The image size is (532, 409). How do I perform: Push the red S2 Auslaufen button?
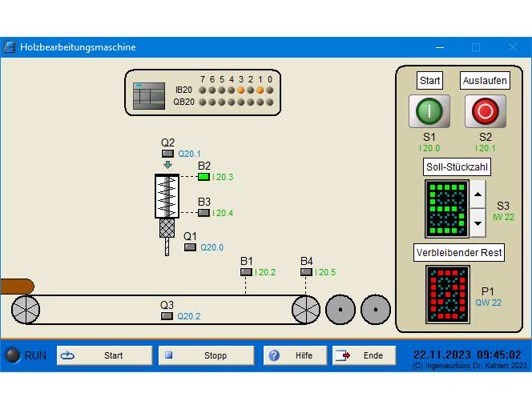[486, 111]
